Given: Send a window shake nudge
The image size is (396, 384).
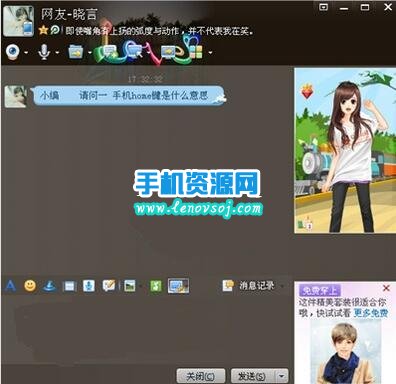Looking at the screenshot, I should 69,286.
